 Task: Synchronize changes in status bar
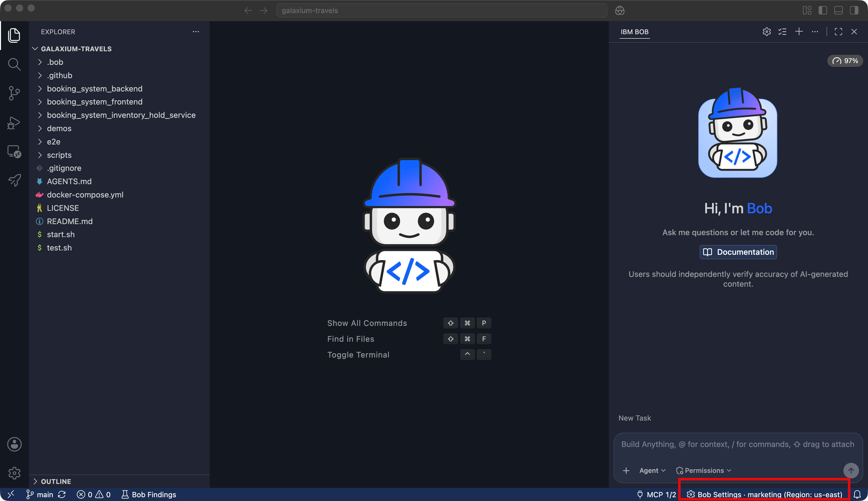point(62,494)
